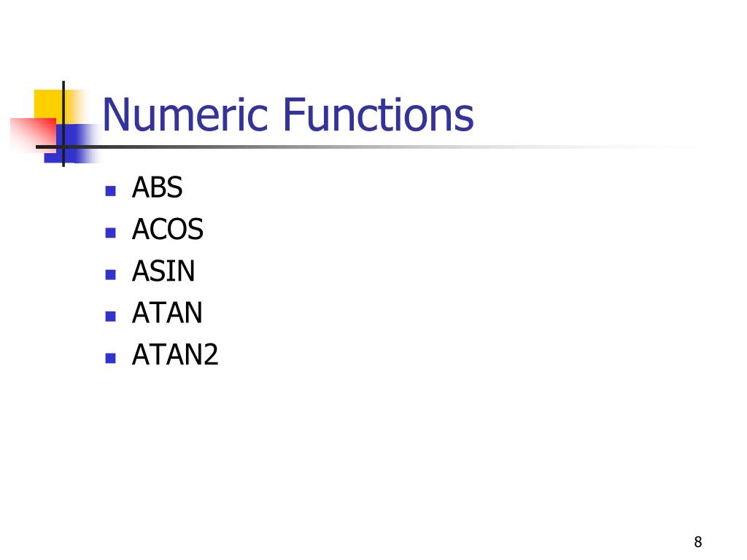The image size is (747, 560).
Task: Click the blue bullet beside ASIN
Action: [111, 275]
